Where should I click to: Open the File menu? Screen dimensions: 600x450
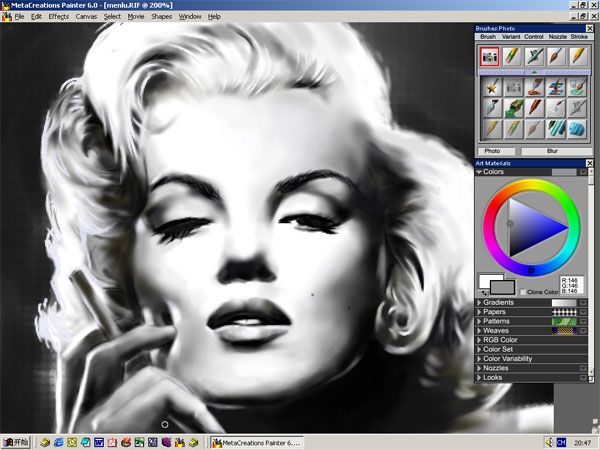[x=19, y=16]
